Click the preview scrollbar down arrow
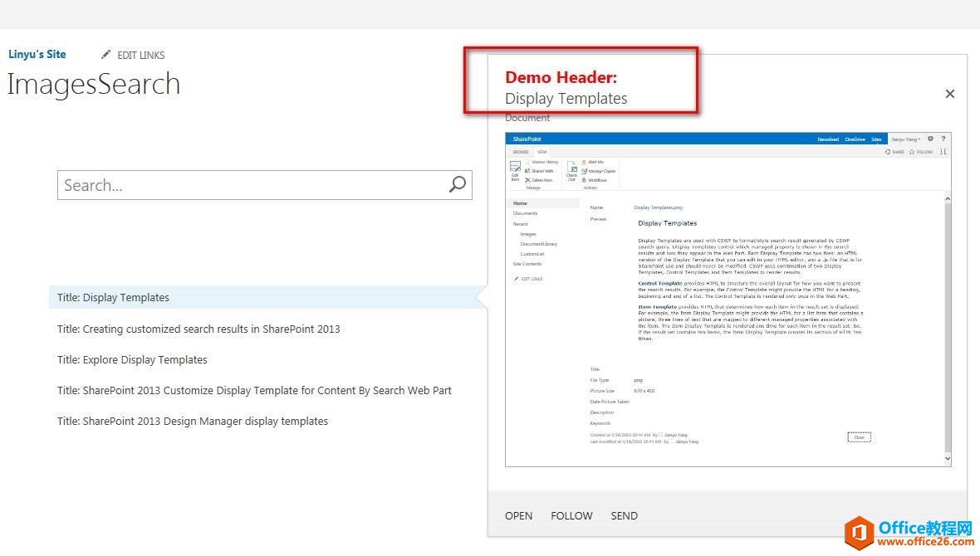The width and height of the screenshot is (980, 556). click(948, 458)
